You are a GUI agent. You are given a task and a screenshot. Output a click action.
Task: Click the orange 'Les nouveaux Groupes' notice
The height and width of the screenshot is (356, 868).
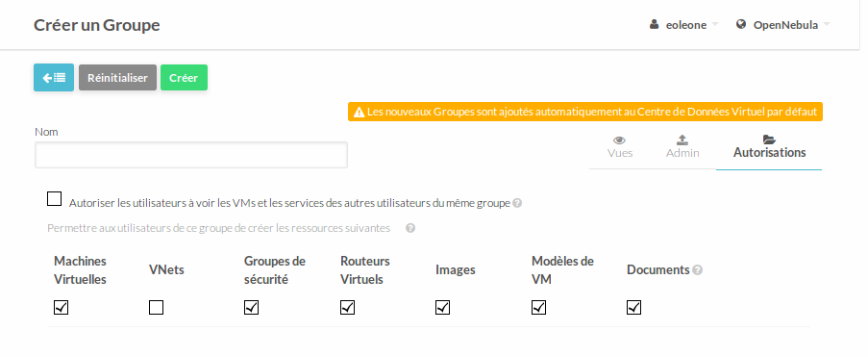585,112
